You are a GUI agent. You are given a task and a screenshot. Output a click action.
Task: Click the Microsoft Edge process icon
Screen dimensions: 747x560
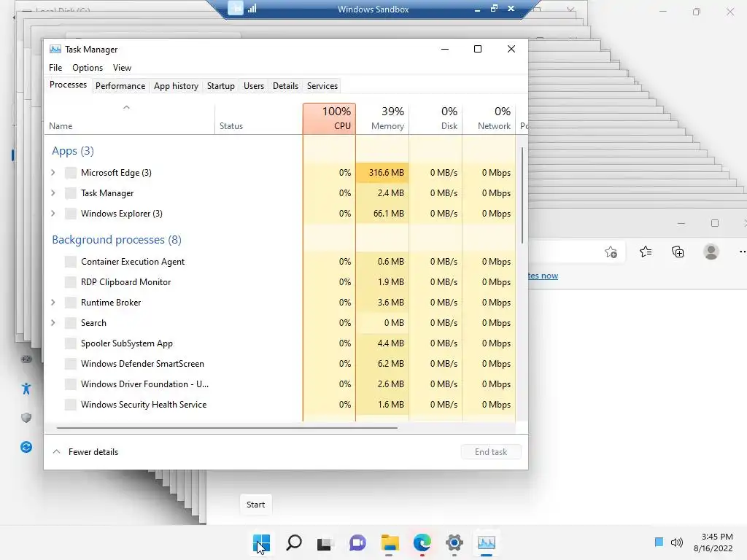(71, 173)
